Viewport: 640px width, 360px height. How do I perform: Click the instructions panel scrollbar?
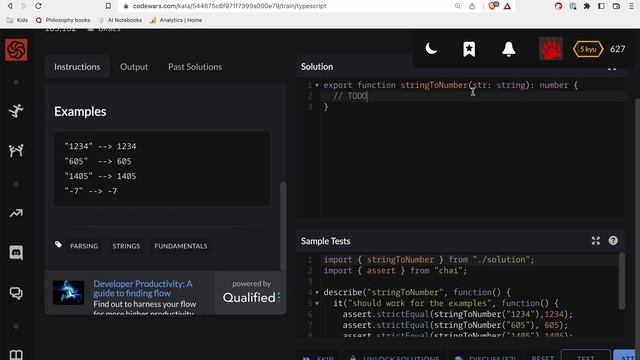click(x=283, y=226)
